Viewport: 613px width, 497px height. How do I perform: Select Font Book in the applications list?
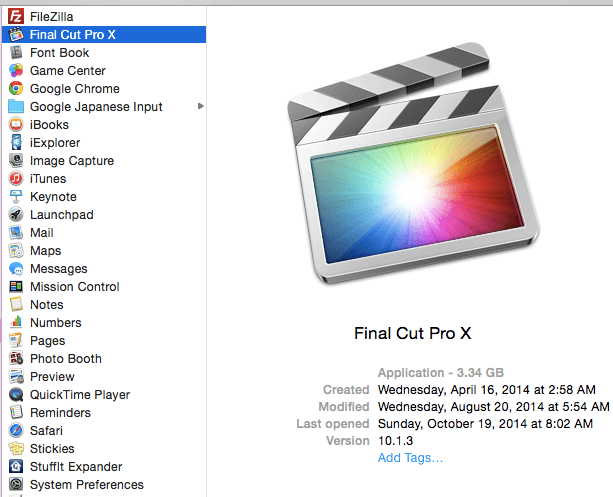[x=59, y=53]
